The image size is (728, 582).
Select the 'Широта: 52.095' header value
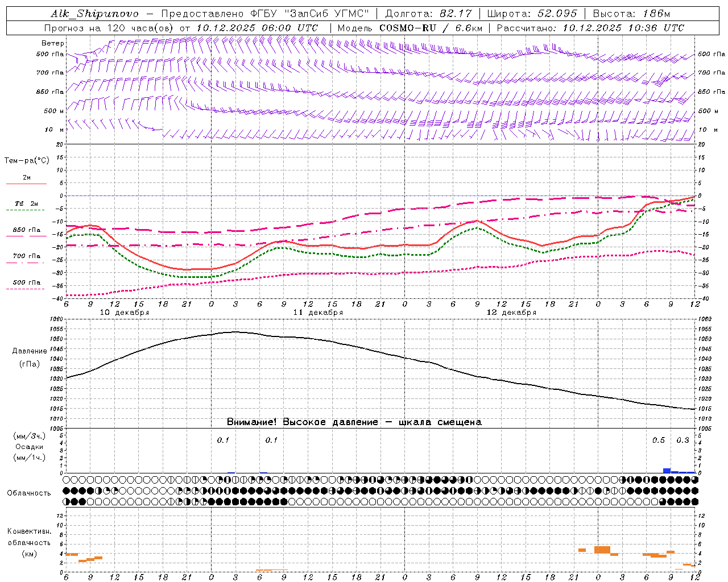(x=532, y=14)
